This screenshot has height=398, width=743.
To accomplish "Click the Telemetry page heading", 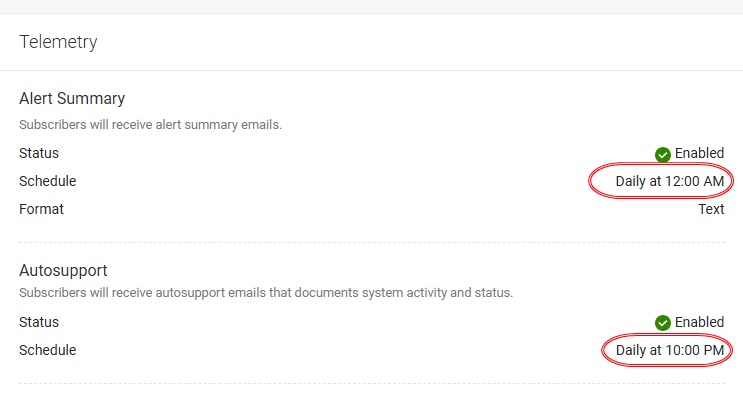I will point(58,42).
